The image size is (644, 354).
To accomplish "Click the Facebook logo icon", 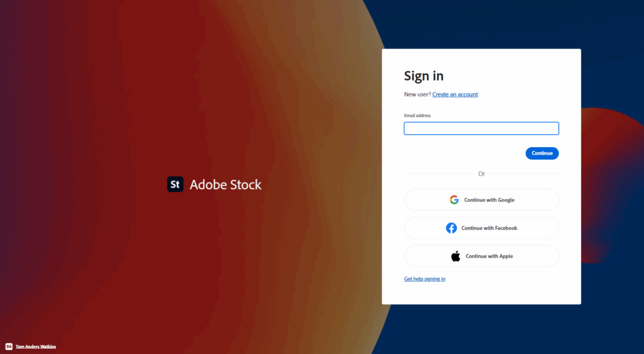I will (x=452, y=228).
